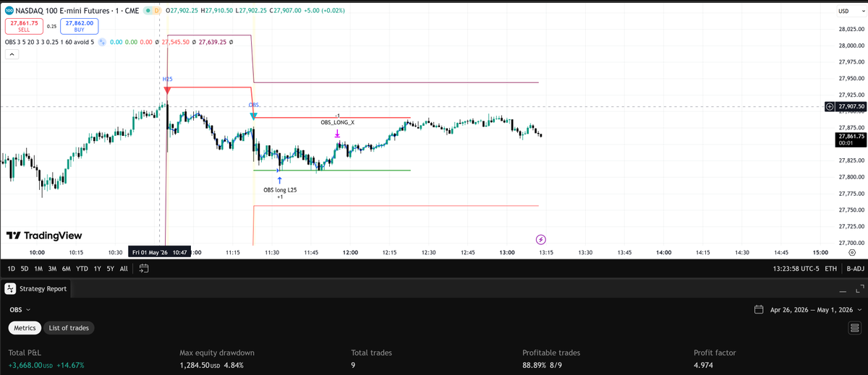Click the 4.974 profit factor value
The width and height of the screenshot is (868, 375).
(x=704, y=365)
